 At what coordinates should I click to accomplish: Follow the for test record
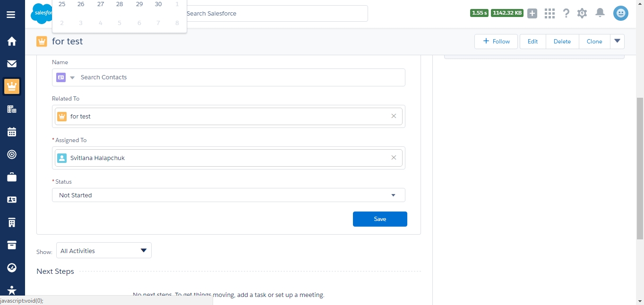(x=496, y=42)
